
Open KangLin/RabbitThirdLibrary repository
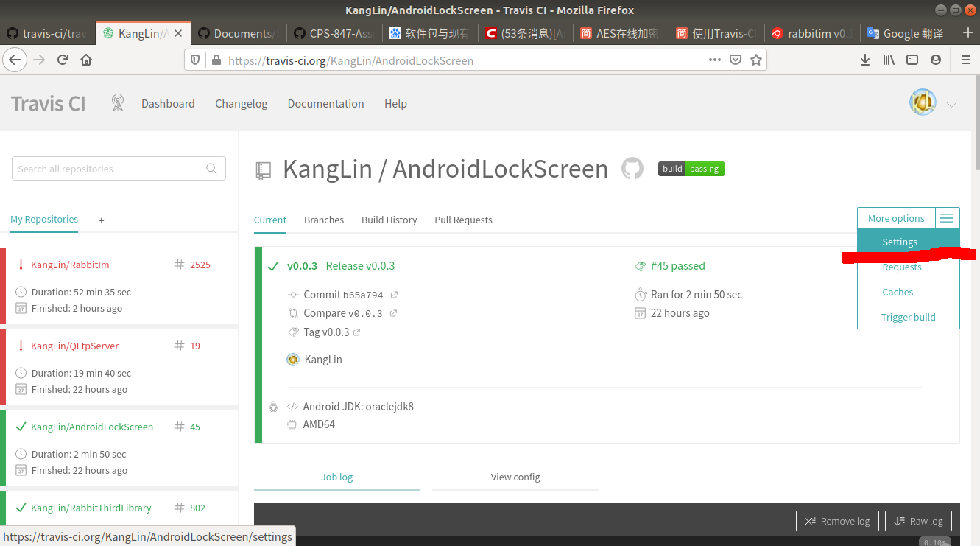[x=91, y=508]
